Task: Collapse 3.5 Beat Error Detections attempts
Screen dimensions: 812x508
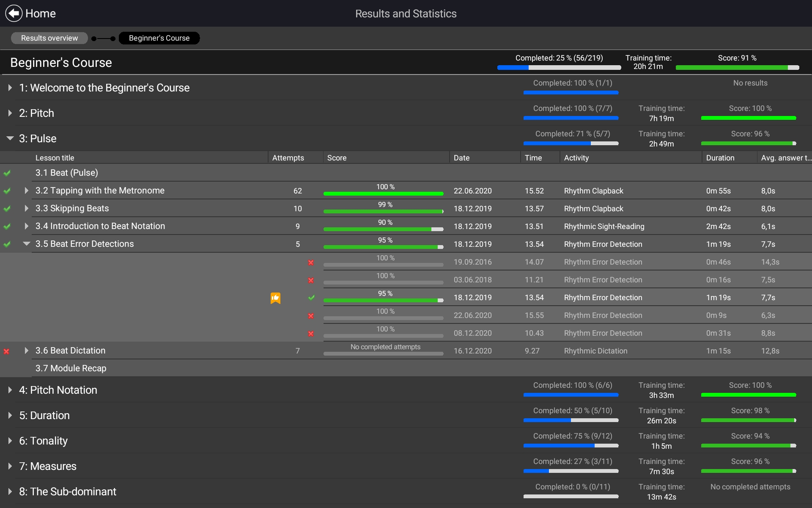Action: point(27,244)
